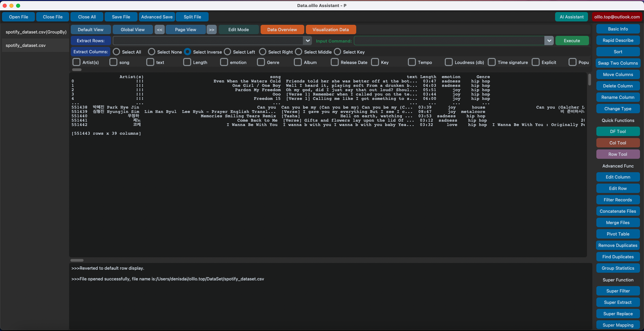Image resolution: width=644 pixels, height=331 pixels.
Task: Open the Pivot Table function
Action: click(618, 234)
